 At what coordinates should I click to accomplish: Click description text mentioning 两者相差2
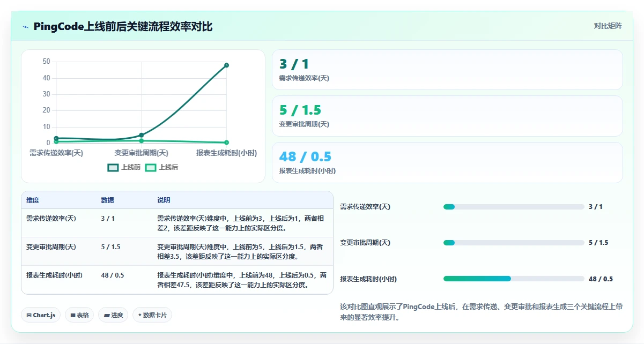[241, 223]
